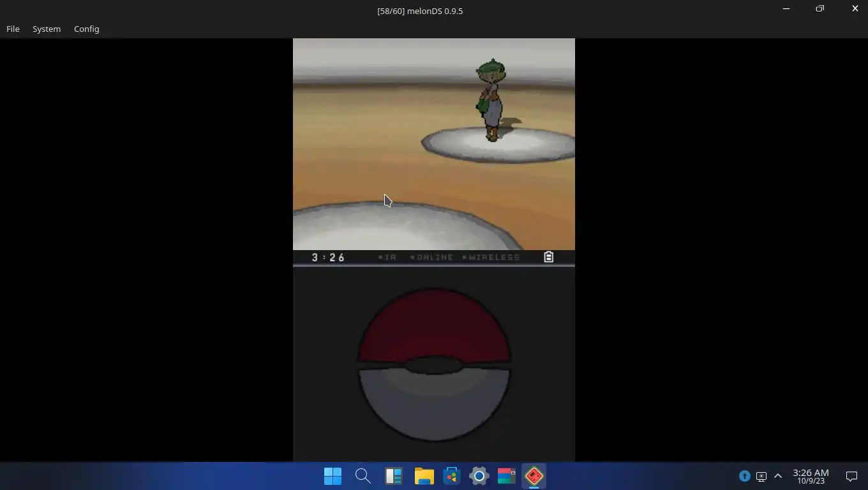Open the System menu

click(47, 29)
